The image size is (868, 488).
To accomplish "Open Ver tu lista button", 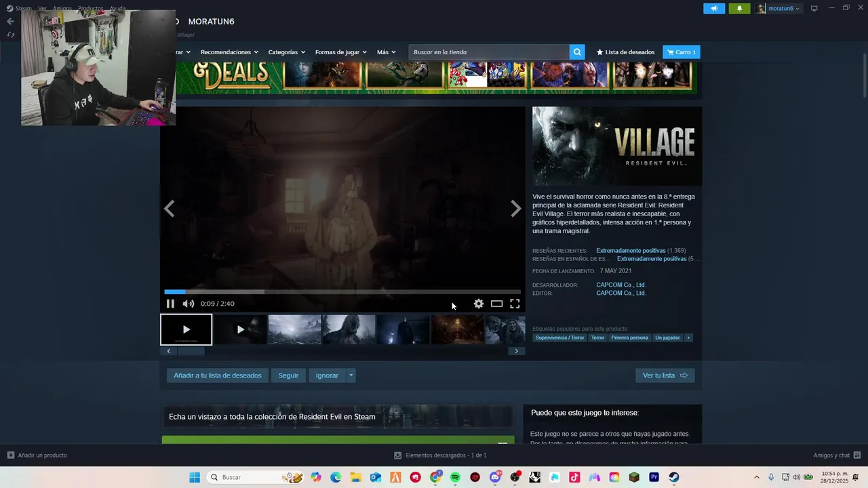I will 665,375.
